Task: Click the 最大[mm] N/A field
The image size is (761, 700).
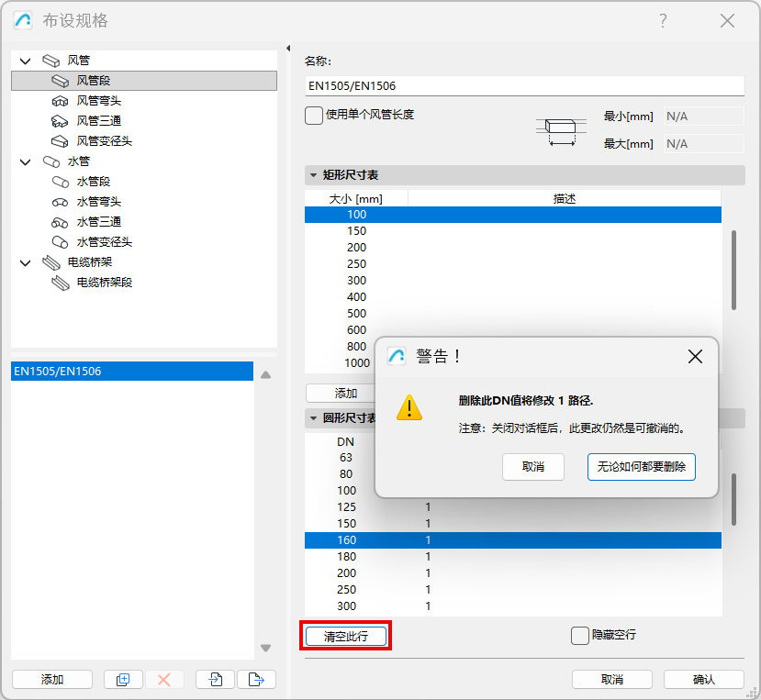Action: [704, 144]
